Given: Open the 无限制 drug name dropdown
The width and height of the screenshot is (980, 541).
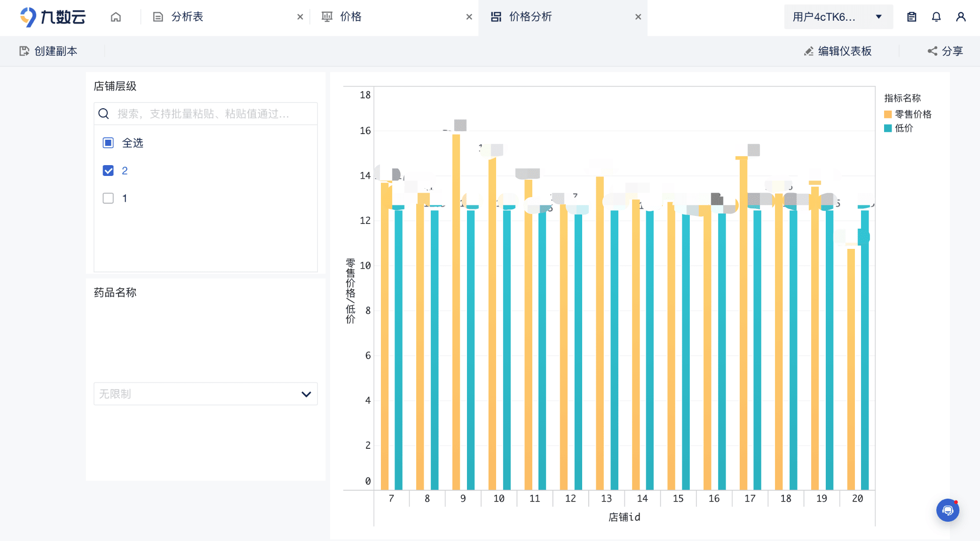Looking at the screenshot, I should (205, 394).
